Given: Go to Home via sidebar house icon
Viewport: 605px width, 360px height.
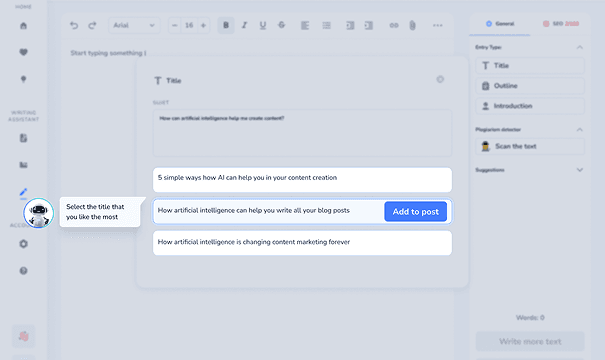Looking at the screenshot, I should (x=24, y=26).
